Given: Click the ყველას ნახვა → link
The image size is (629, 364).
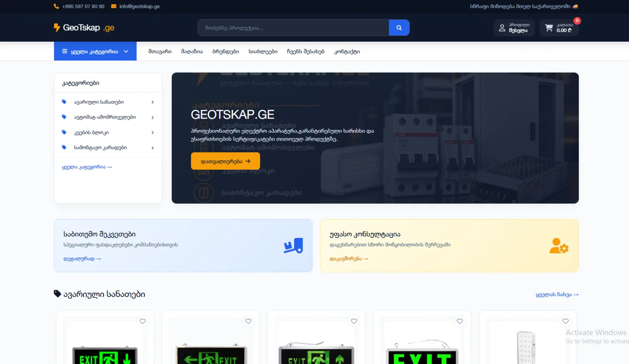Looking at the screenshot, I should point(557,294).
